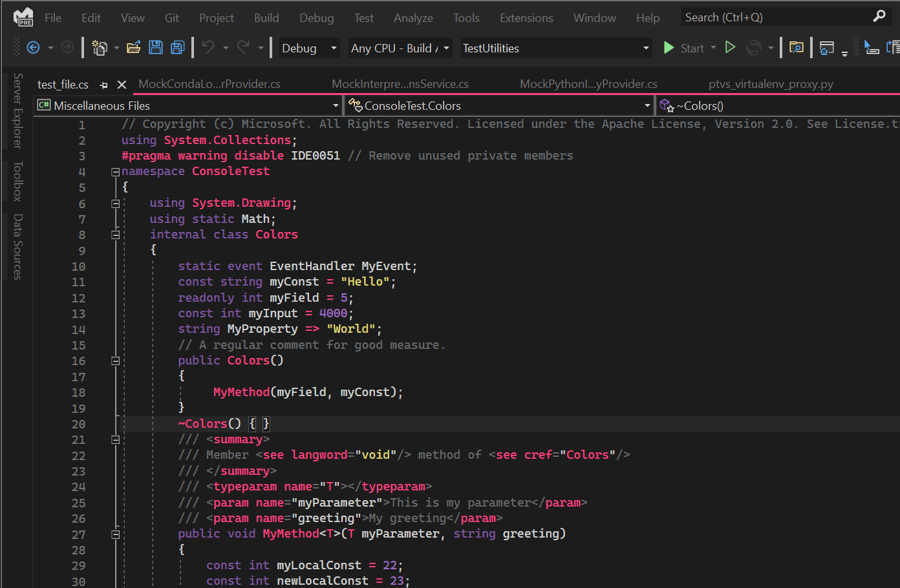
Task: Click the Save All icon
Action: click(x=178, y=47)
